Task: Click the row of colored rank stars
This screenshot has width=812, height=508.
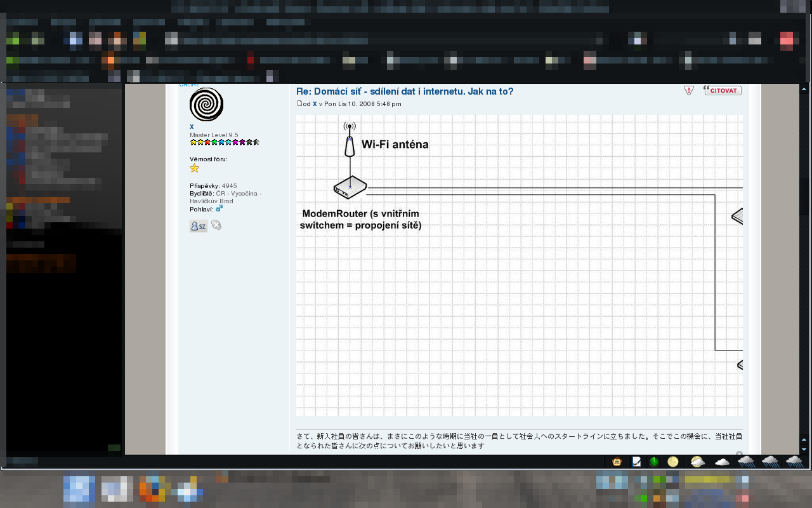Action: 225,142
